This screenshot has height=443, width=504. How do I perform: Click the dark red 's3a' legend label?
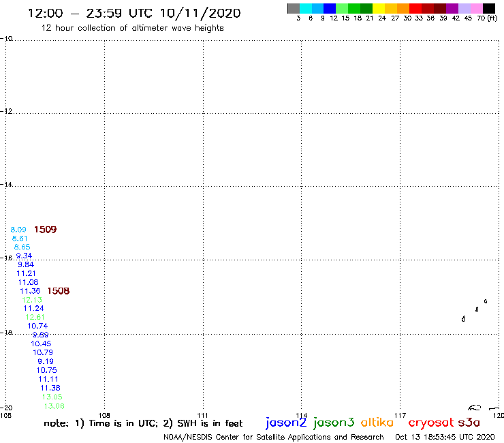[469, 423]
